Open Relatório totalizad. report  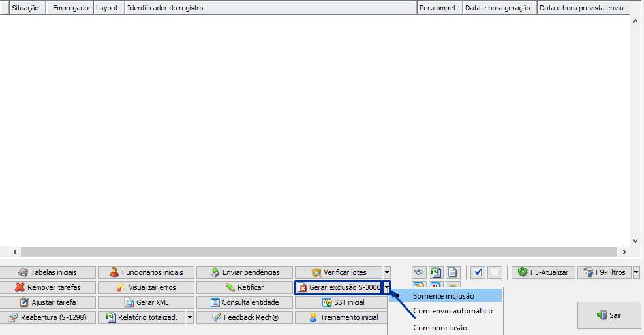click(x=142, y=317)
